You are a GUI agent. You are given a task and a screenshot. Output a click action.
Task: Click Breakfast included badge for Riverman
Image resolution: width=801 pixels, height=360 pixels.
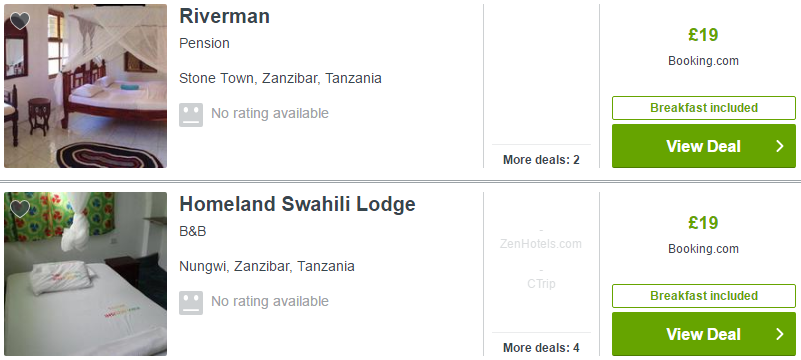(x=704, y=108)
